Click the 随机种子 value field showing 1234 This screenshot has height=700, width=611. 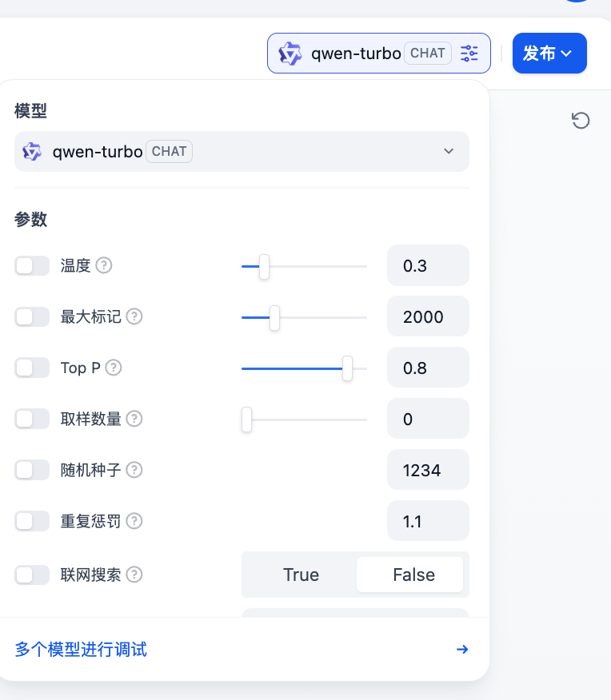427,470
